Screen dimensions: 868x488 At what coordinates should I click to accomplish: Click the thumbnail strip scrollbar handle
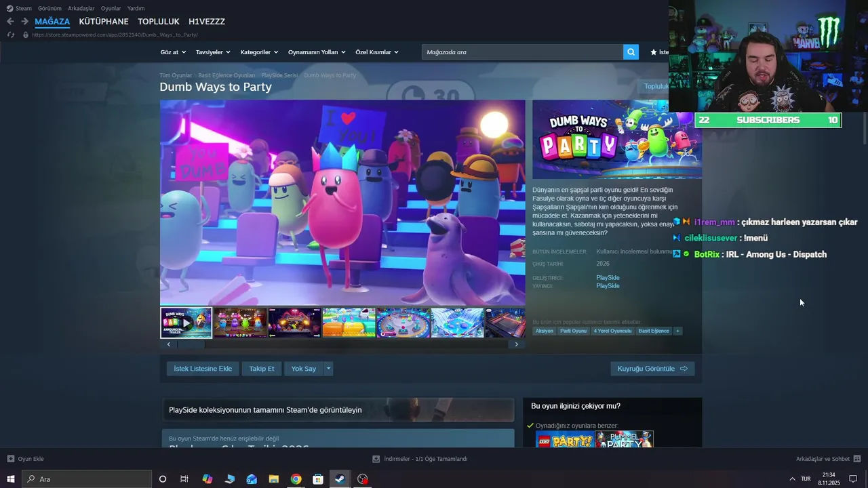coord(191,344)
